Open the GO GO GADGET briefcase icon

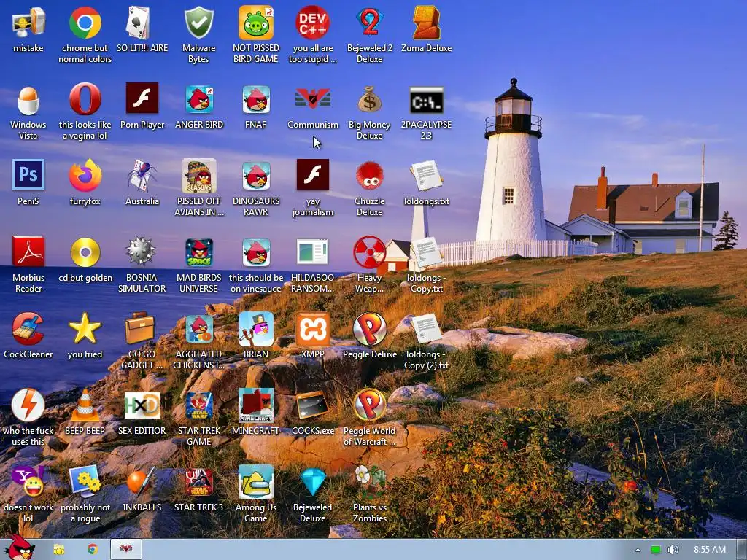[139, 328]
